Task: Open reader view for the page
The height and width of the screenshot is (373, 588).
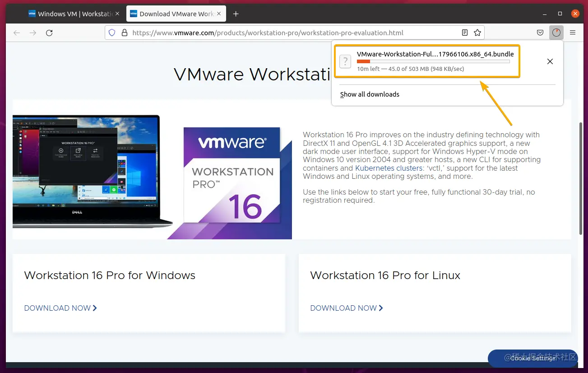Action: click(x=464, y=33)
